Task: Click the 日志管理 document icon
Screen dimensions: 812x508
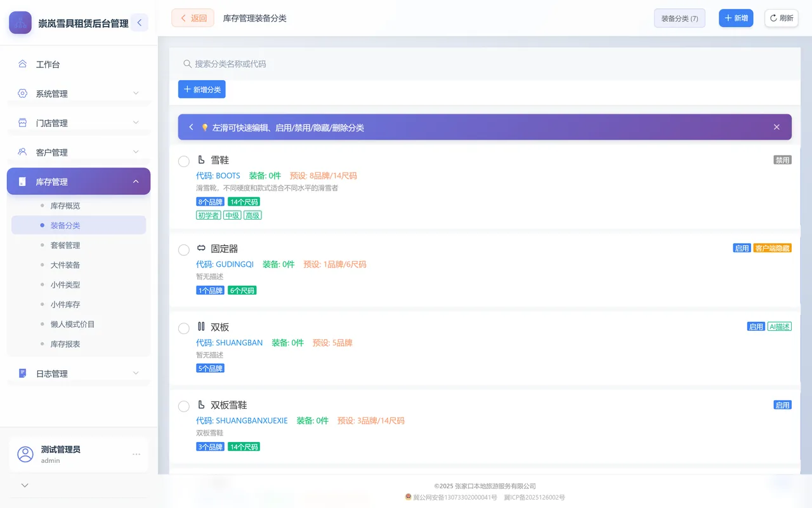Action: tap(23, 373)
